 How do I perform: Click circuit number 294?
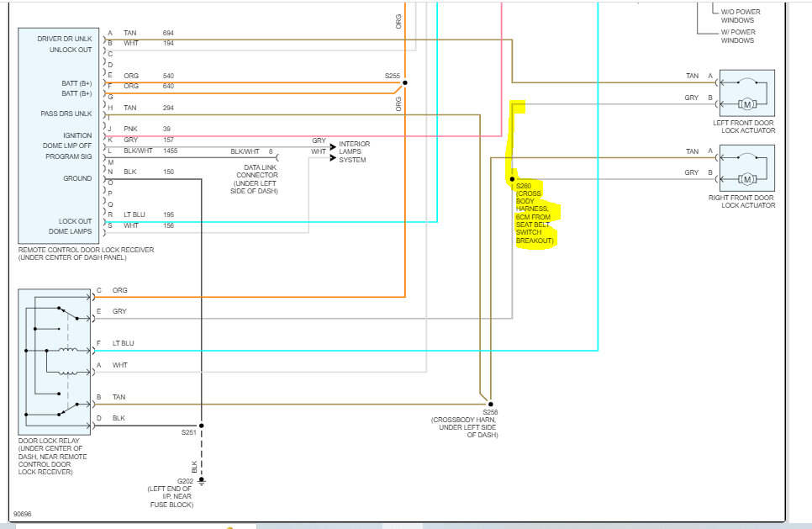coord(168,108)
